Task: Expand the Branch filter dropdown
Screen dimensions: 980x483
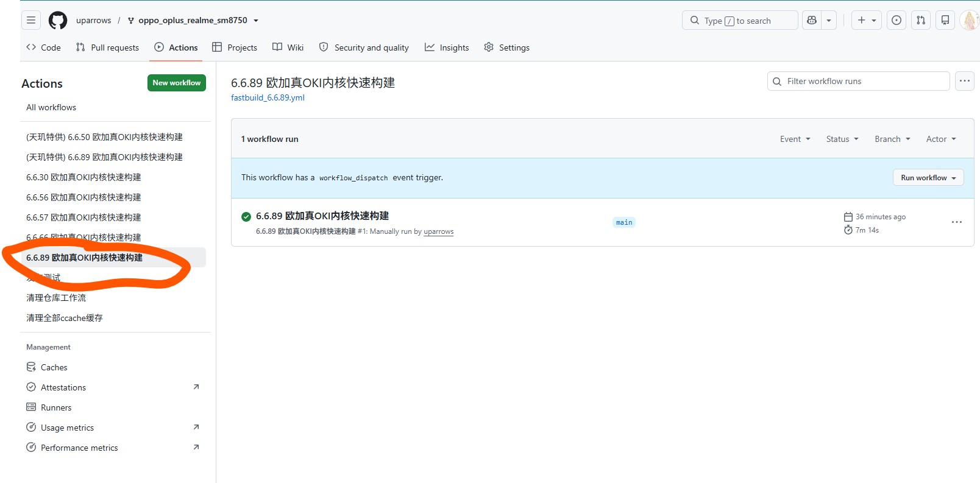Action: click(892, 139)
